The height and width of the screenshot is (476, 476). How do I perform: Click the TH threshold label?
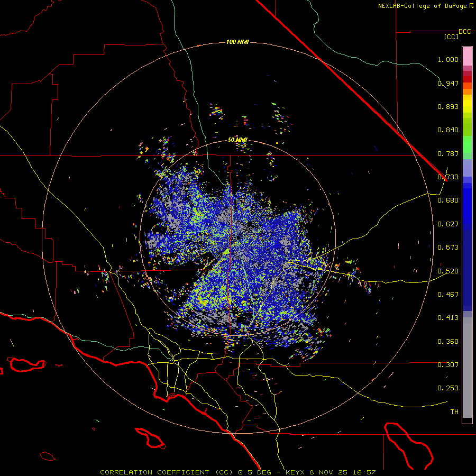[x=454, y=411]
